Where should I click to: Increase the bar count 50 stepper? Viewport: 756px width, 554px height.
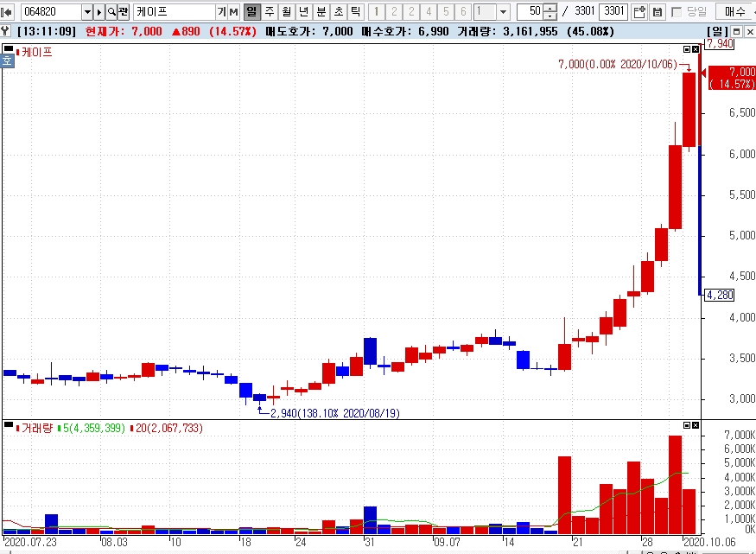point(550,8)
